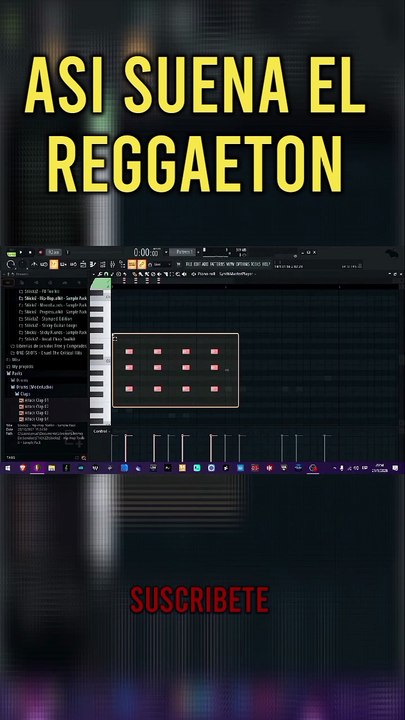Expand the My projects folder
Viewport: 405px width, 720px height.
pos(19,366)
